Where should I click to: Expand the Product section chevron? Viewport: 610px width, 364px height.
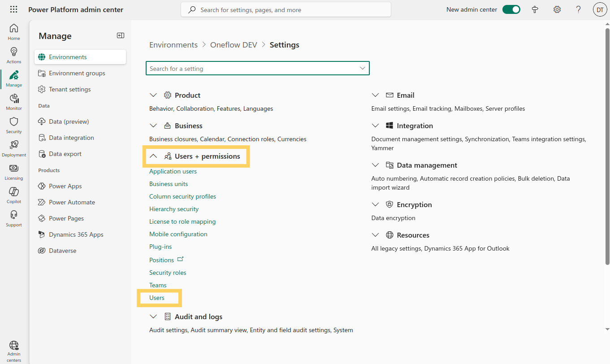point(153,95)
